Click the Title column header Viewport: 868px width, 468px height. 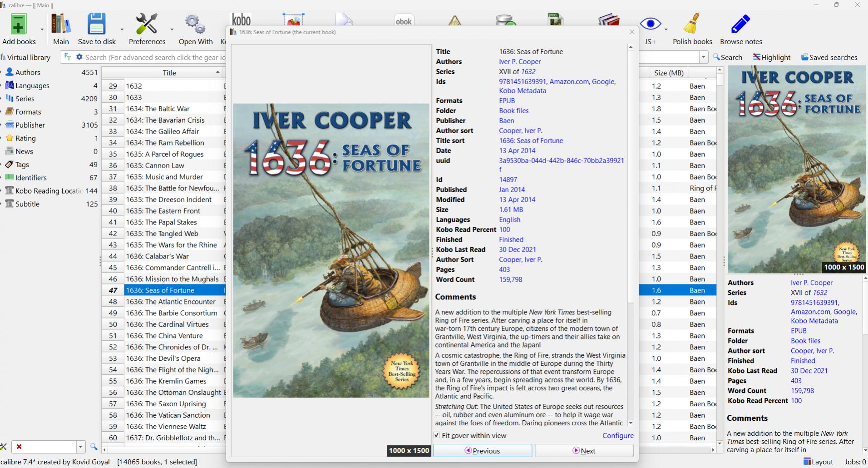[x=169, y=73]
